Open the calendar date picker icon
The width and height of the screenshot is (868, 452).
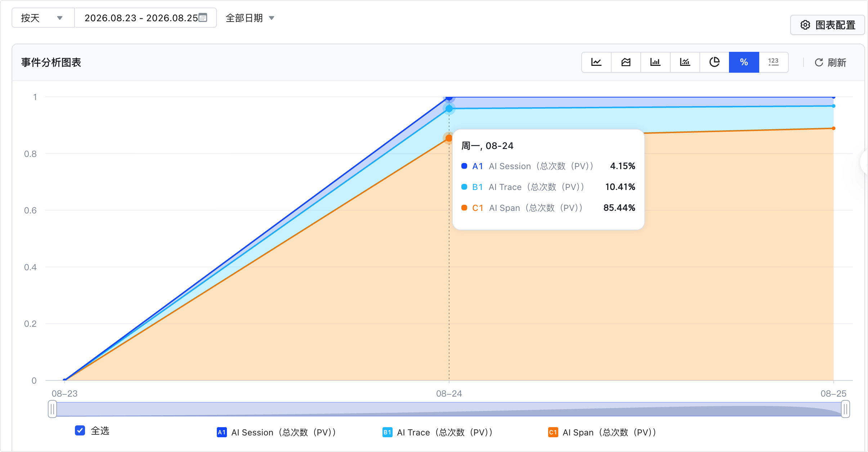tap(203, 18)
